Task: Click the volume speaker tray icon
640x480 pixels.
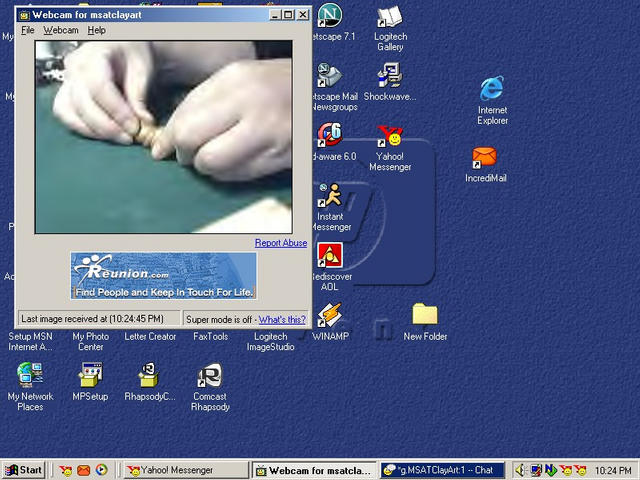Action: click(520, 471)
